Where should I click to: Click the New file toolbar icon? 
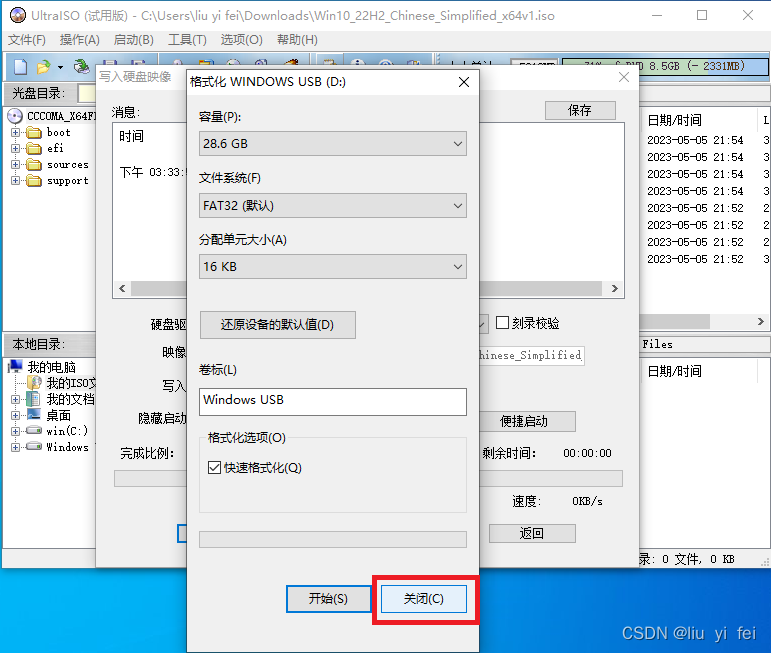[x=20, y=67]
